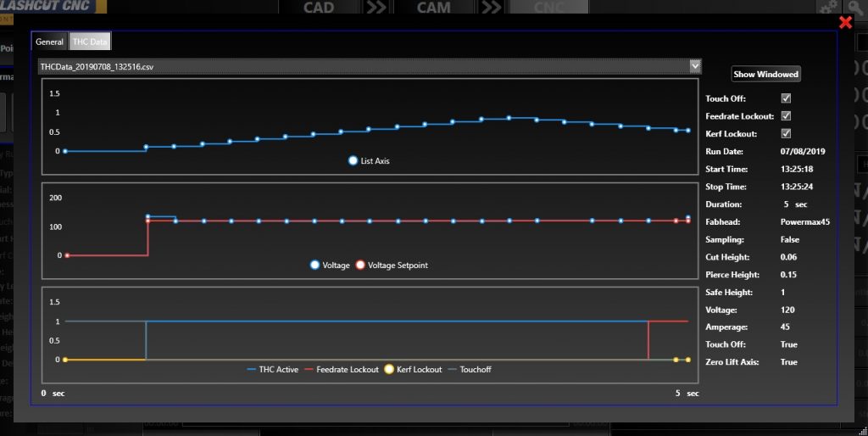Toggle the THC Active series in legend
The image size is (868, 436).
click(252, 370)
